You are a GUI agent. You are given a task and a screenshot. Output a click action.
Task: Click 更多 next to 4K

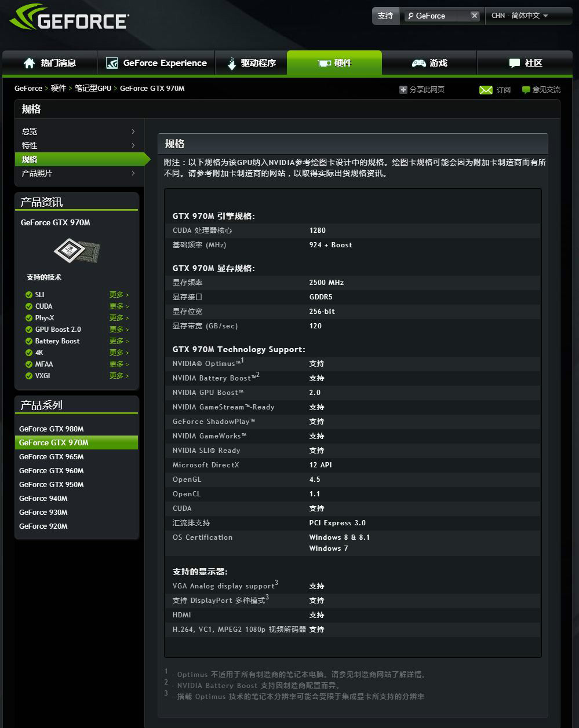pos(119,353)
